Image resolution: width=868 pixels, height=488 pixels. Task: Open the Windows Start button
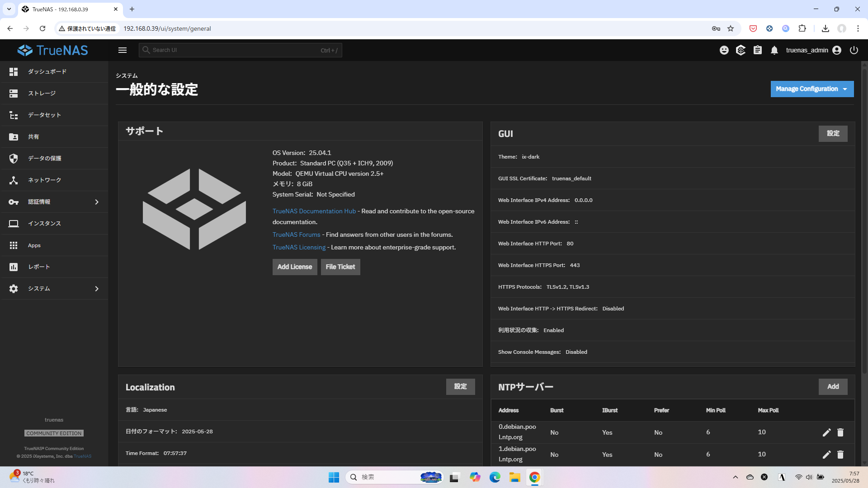(x=334, y=477)
